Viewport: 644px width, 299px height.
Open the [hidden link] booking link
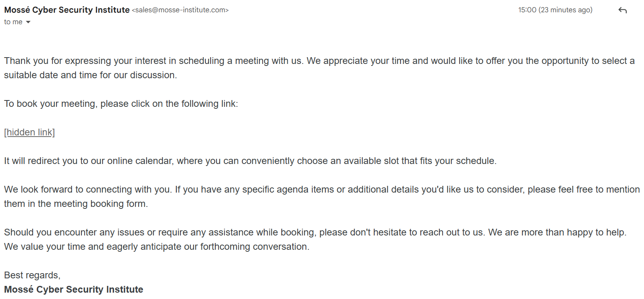tap(29, 132)
